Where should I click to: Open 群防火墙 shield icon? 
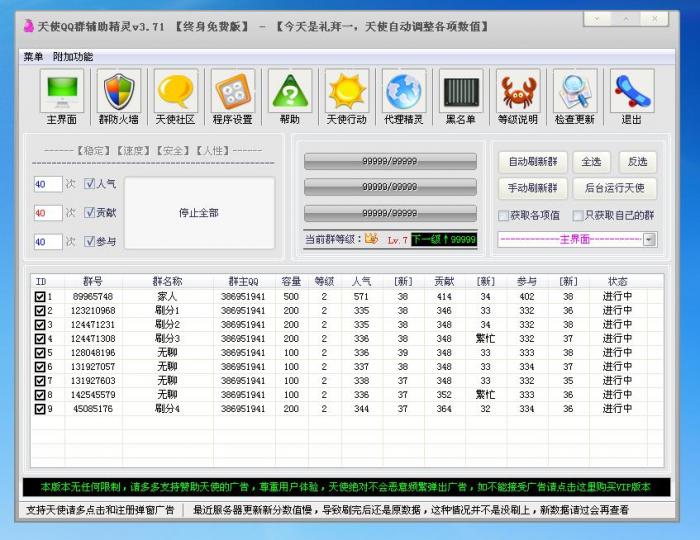(119, 91)
